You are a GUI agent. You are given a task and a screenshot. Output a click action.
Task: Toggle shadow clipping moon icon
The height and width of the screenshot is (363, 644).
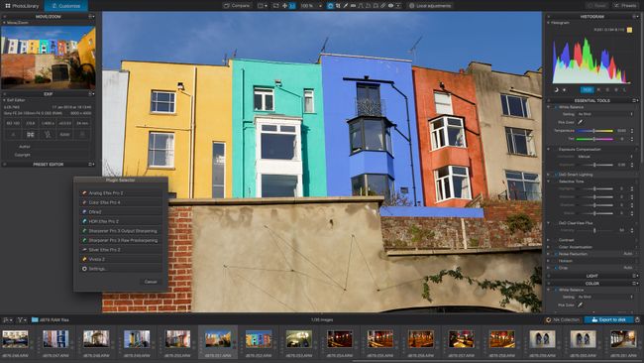[557, 90]
